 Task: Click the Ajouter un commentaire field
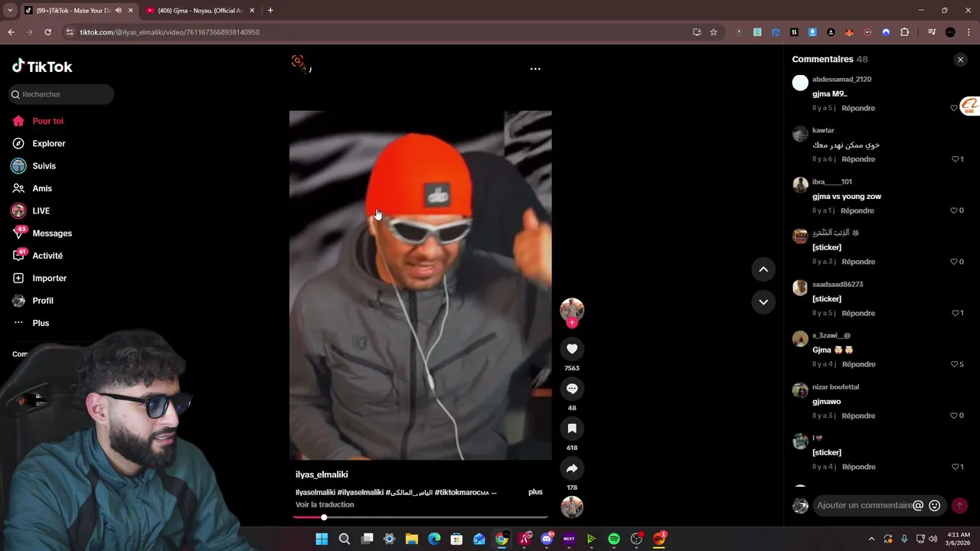(864, 505)
